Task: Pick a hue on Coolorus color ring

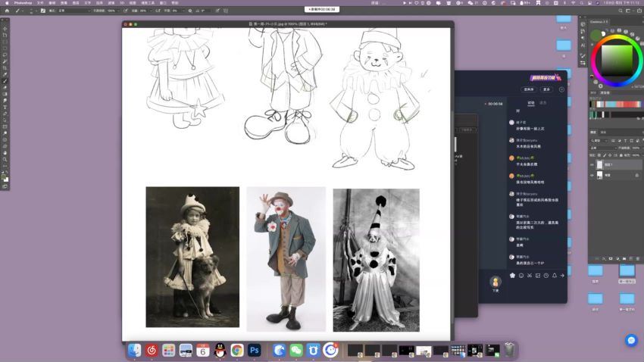Action: 617,37
